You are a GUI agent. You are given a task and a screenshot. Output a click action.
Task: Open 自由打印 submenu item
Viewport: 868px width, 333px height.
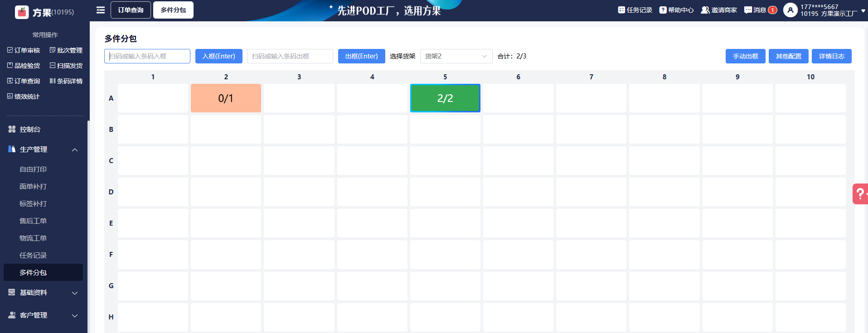pyautogui.click(x=33, y=169)
